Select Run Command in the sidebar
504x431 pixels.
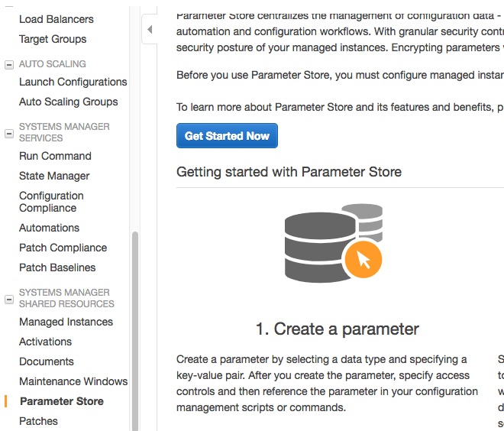pyautogui.click(x=55, y=156)
